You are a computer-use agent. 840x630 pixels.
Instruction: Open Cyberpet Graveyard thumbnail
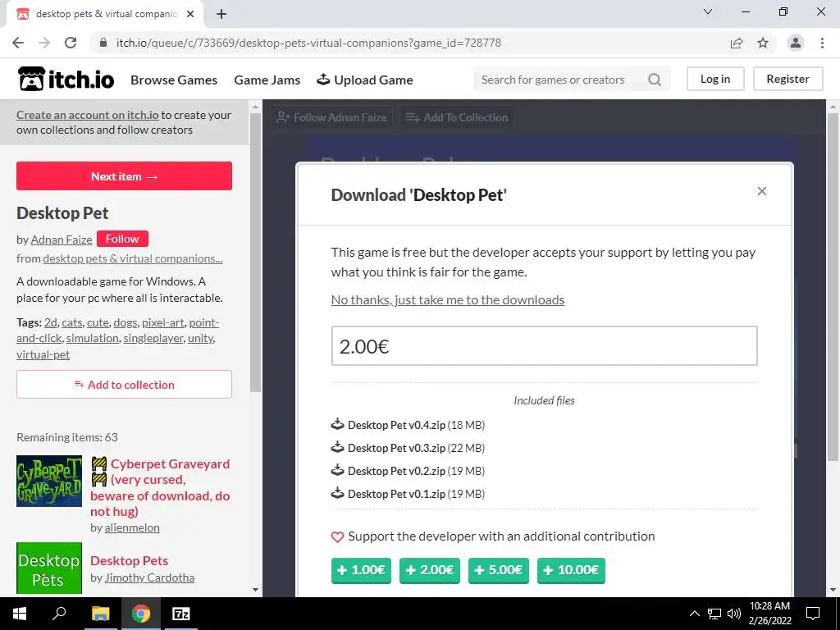pos(49,481)
